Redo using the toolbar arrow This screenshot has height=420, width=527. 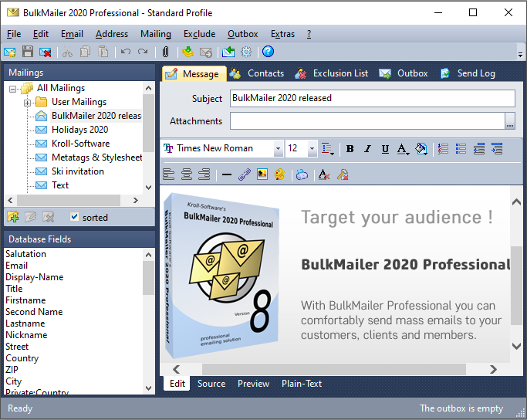pyautogui.click(x=143, y=52)
